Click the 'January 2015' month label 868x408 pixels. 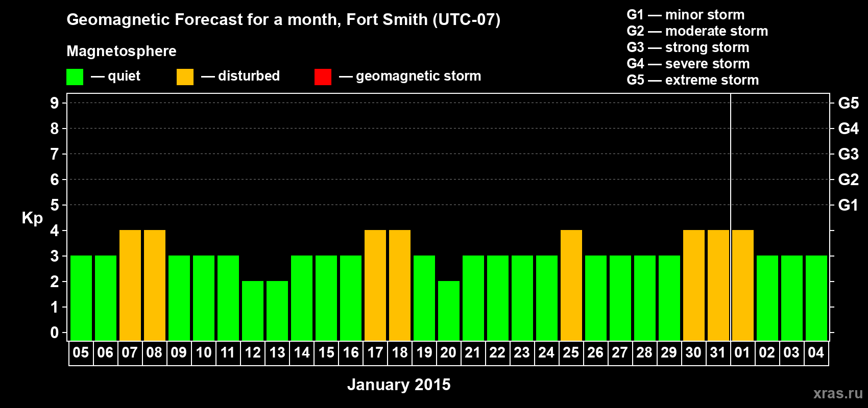tap(399, 385)
